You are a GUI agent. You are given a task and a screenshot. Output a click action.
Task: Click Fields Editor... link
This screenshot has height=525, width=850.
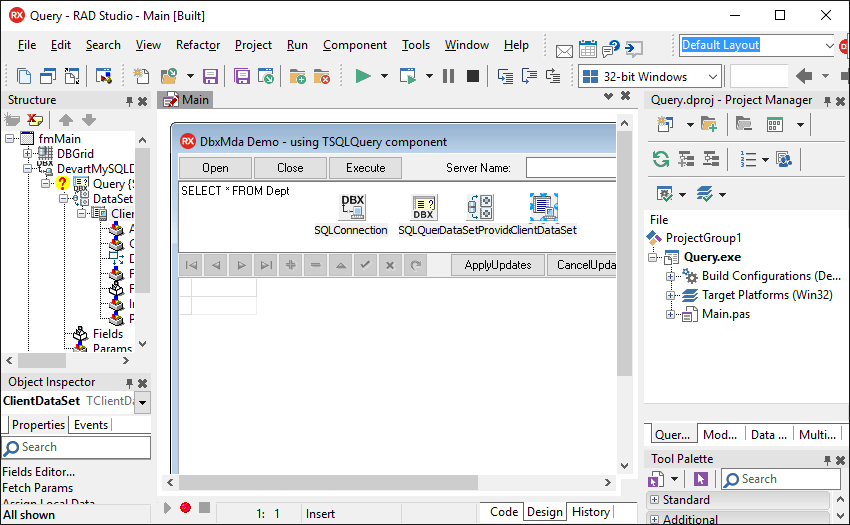pos(38,472)
